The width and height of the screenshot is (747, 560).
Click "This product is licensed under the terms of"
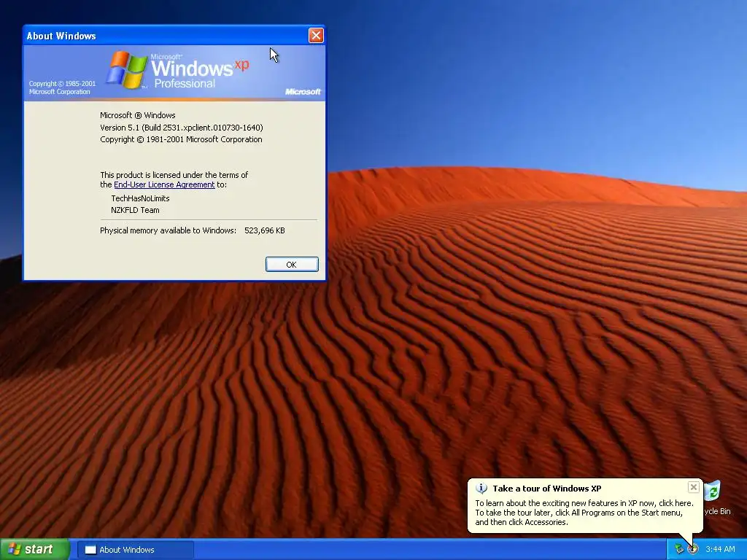(174, 175)
